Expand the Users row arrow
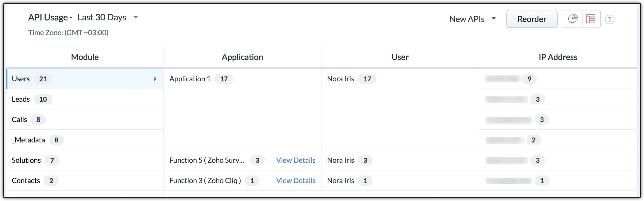 [155, 79]
